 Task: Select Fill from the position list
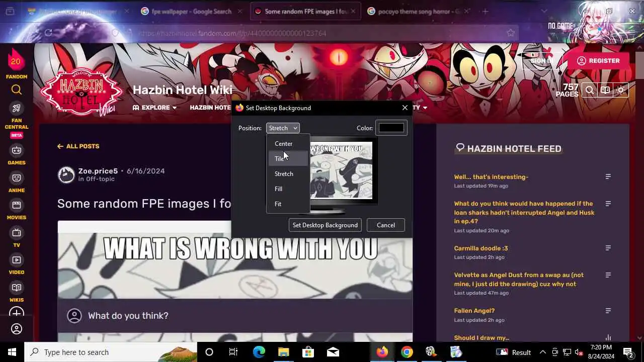coord(287,189)
